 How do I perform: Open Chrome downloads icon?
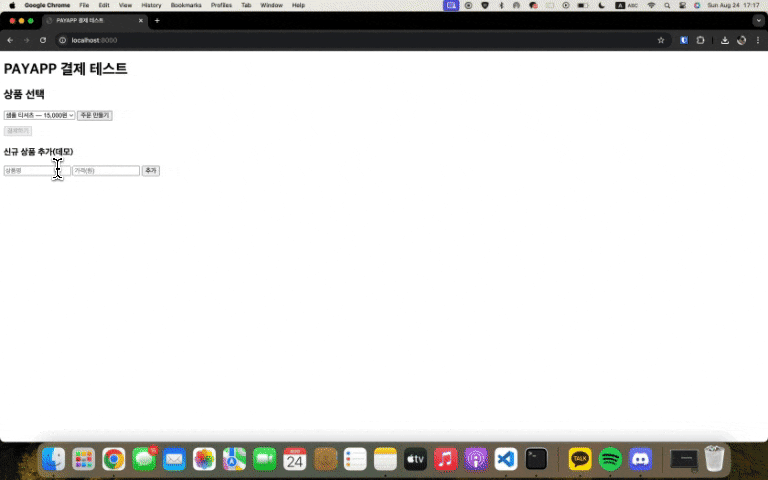point(725,40)
